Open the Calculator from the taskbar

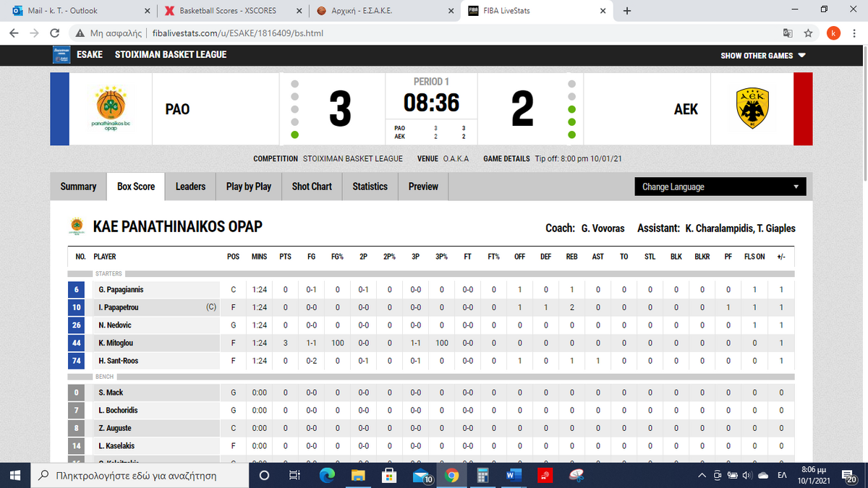pos(482,475)
